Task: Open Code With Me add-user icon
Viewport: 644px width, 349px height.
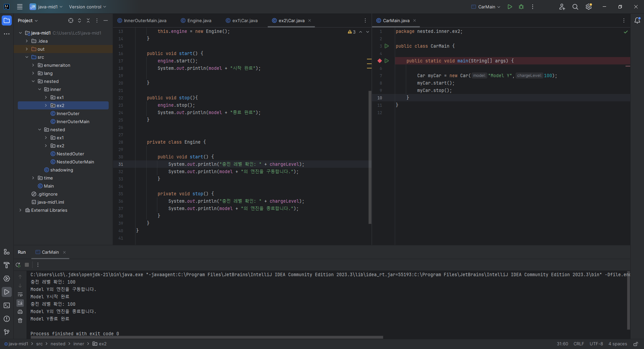Action: (562, 7)
